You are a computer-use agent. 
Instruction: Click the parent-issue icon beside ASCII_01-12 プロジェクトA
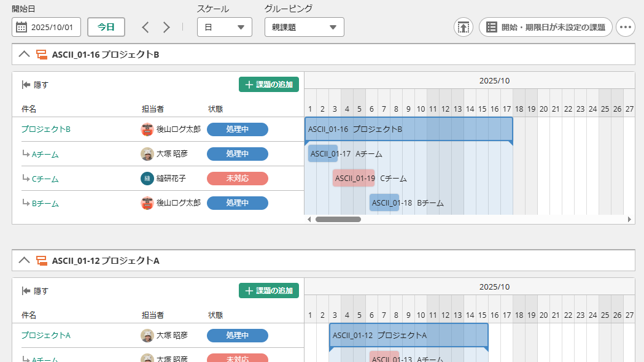42,261
